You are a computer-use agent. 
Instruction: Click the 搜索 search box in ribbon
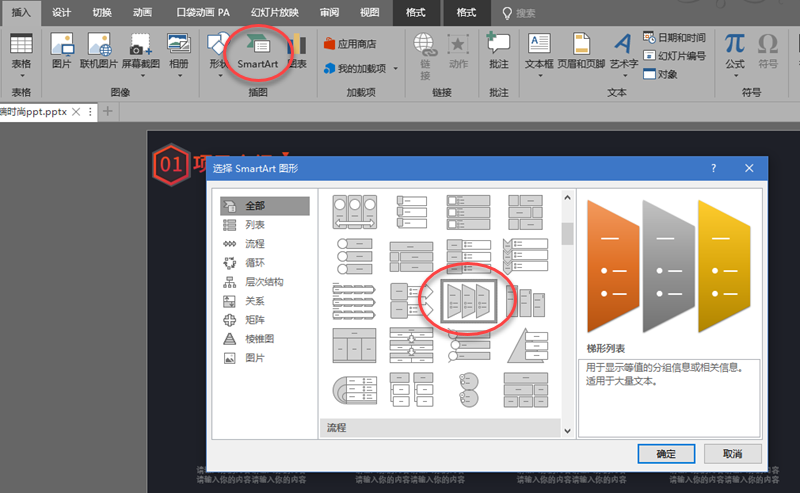519,13
